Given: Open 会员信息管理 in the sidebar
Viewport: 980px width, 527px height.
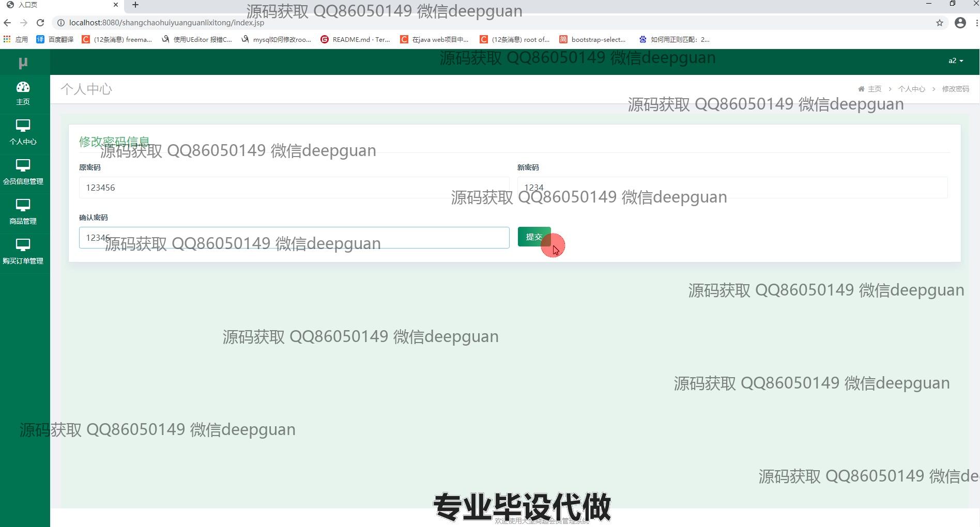Looking at the screenshot, I should [23, 172].
